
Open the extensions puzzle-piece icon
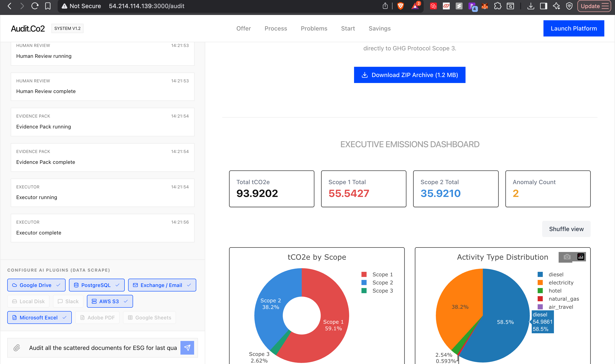point(498,6)
